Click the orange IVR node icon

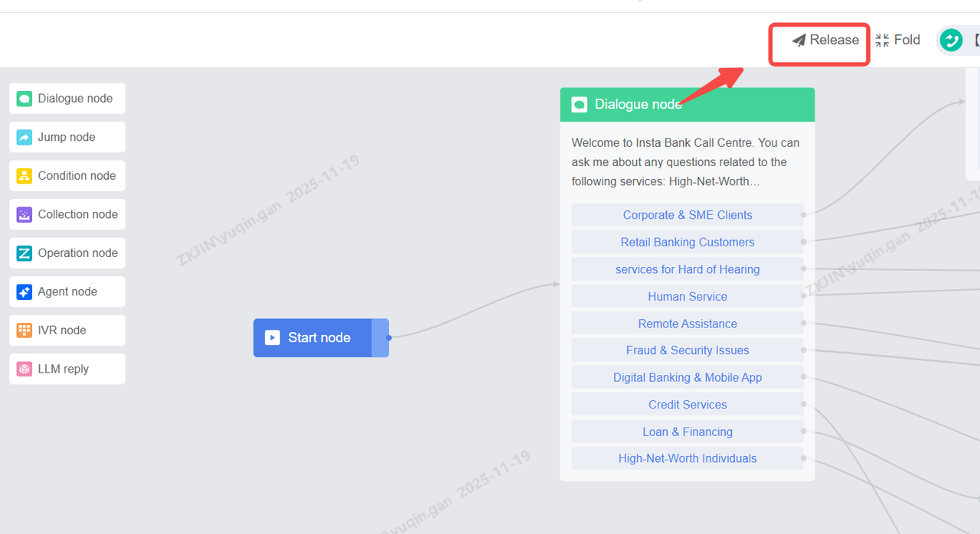(x=24, y=330)
